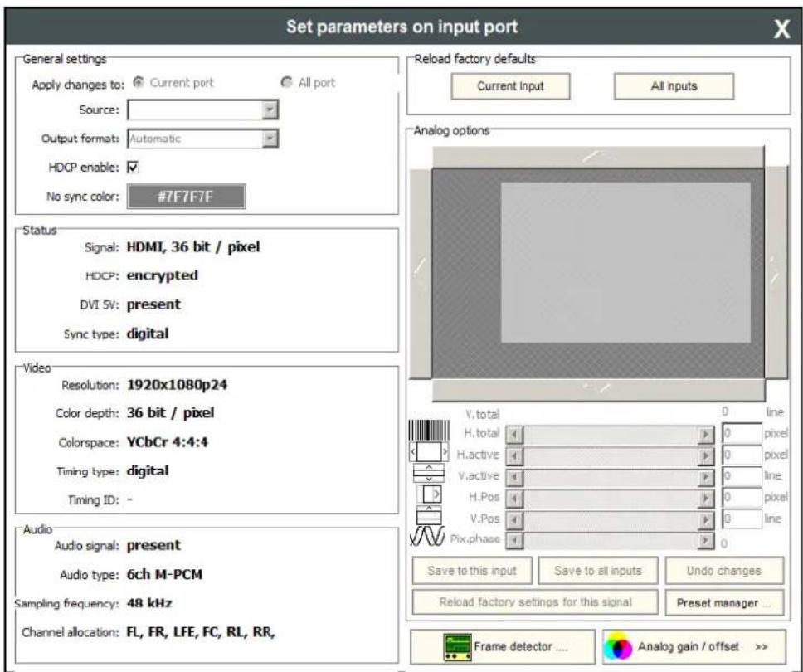803x672 pixels.
Task: Click the H.total pixel value field
Action: pyautogui.click(x=742, y=433)
